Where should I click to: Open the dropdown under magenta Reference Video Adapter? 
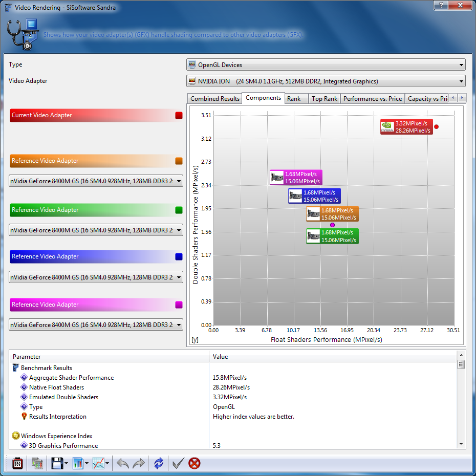pyautogui.click(x=96, y=325)
